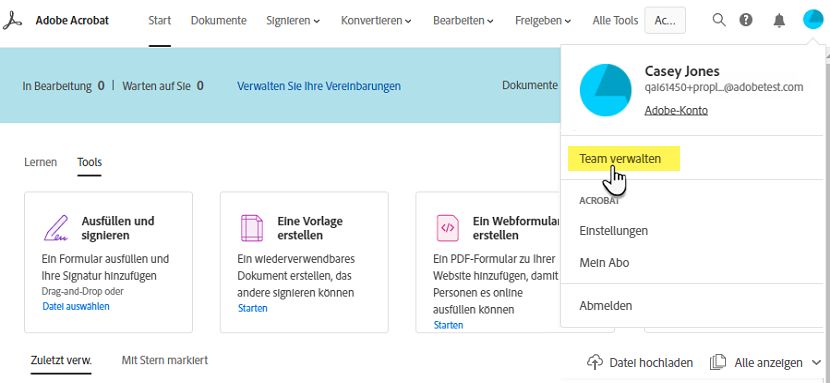The width and height of the screenshot is (830, 383).
Task: Click the Ein Webformular erstellen code icon
Action: click(447, 228)
